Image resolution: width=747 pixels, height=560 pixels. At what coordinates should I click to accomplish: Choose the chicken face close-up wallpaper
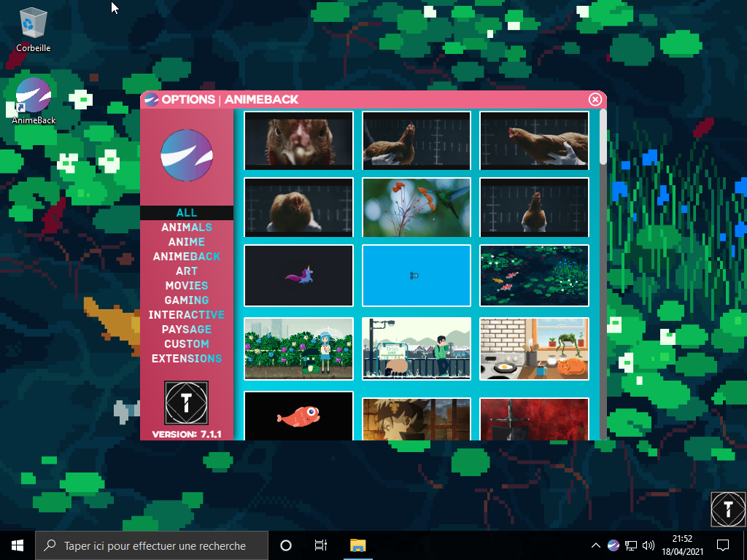[x=298, y=141]
